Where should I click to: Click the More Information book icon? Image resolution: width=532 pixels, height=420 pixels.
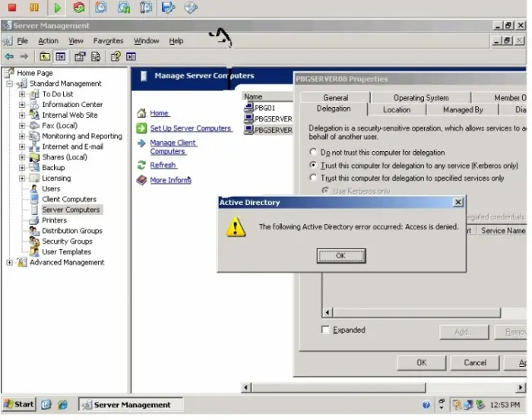141,180
